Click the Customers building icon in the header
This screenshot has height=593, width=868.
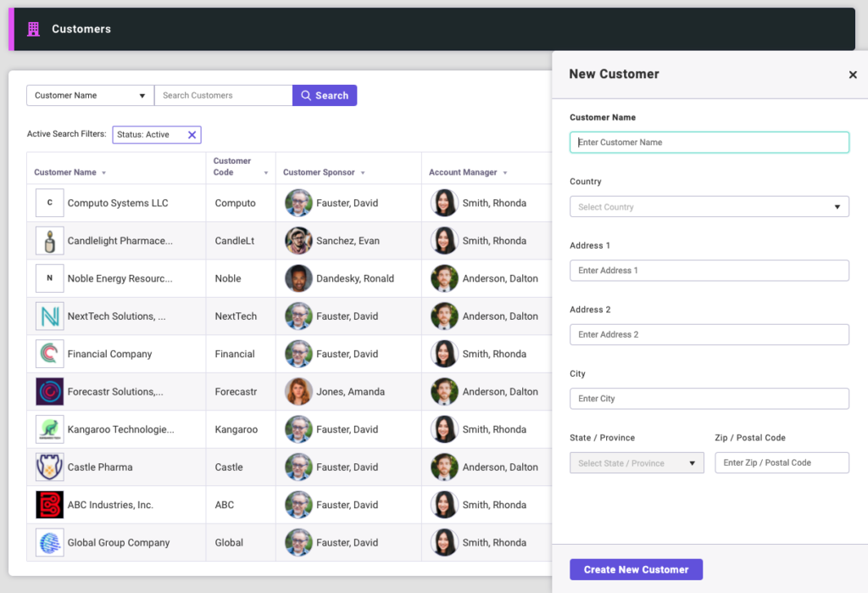(x=33, y=28)
